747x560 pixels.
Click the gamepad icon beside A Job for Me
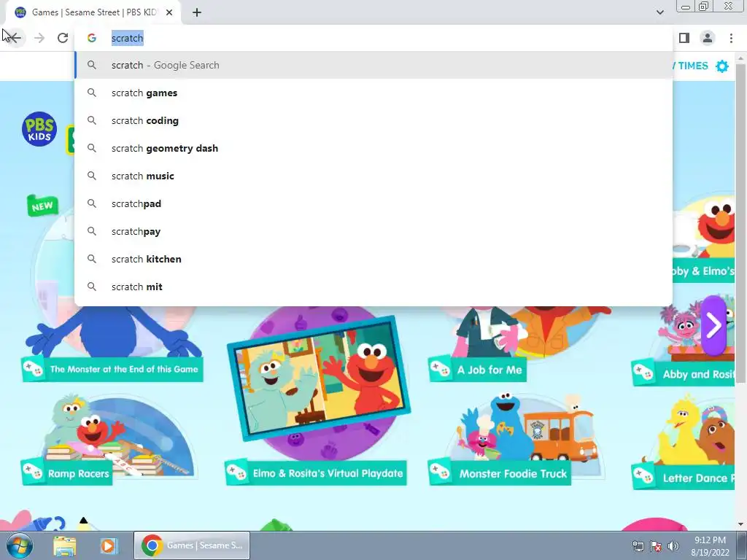pyautogui.click(x=440, y=368)
